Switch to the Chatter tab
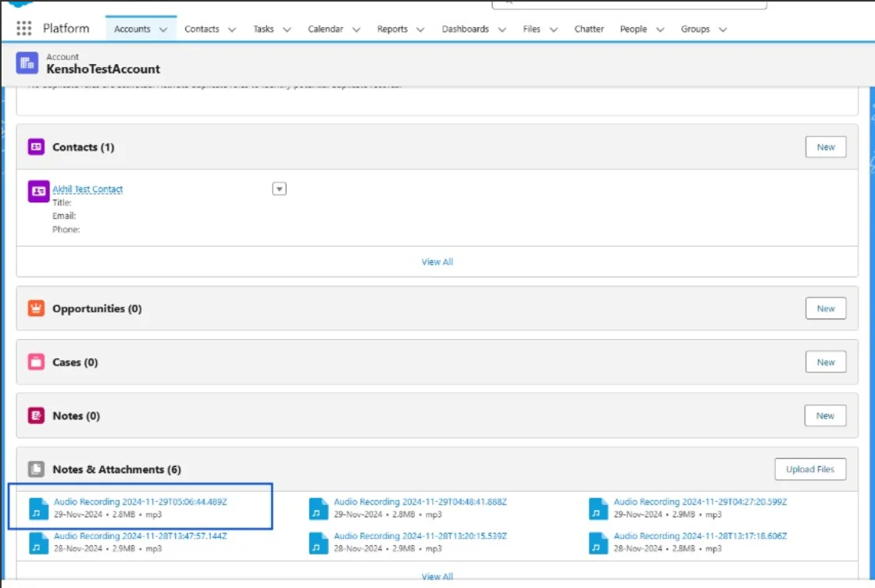 click(589, 29)
